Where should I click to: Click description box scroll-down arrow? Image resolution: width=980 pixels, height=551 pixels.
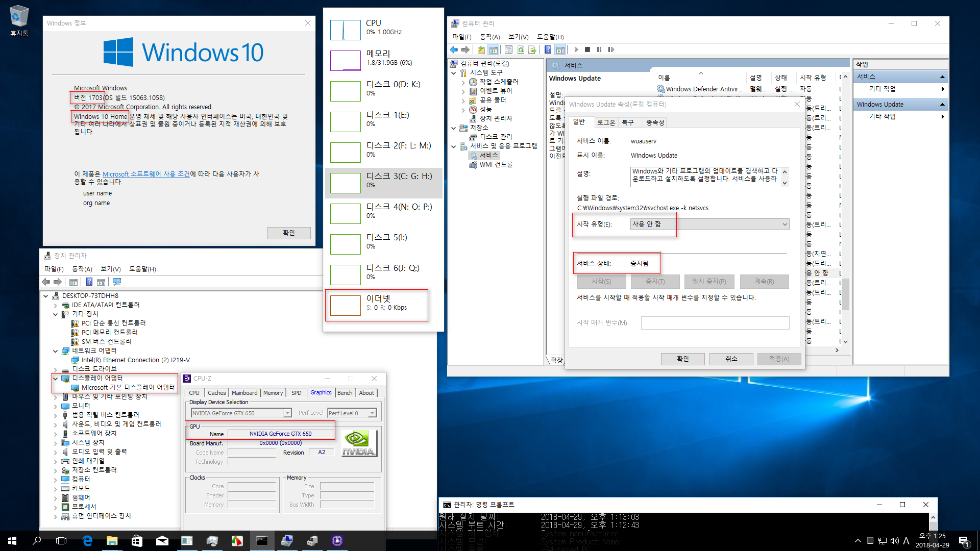(x=785, y=183)
